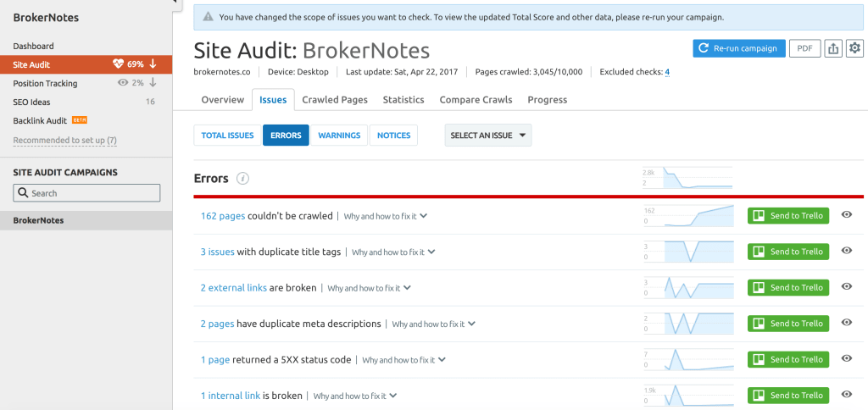Image resolution: width=868 pixels, height=410 pixels.
Task: Open SEO Ideas in the sidebar
Action: (x=31, y=102)
